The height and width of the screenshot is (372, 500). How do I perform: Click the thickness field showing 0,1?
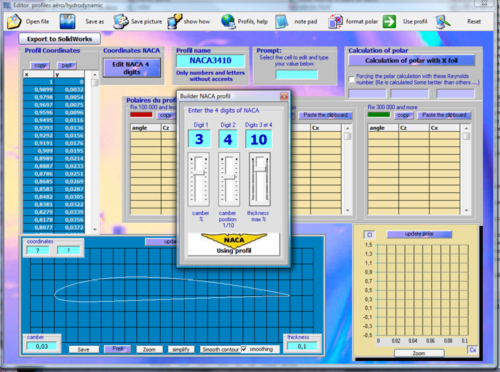tap(302, 347)
